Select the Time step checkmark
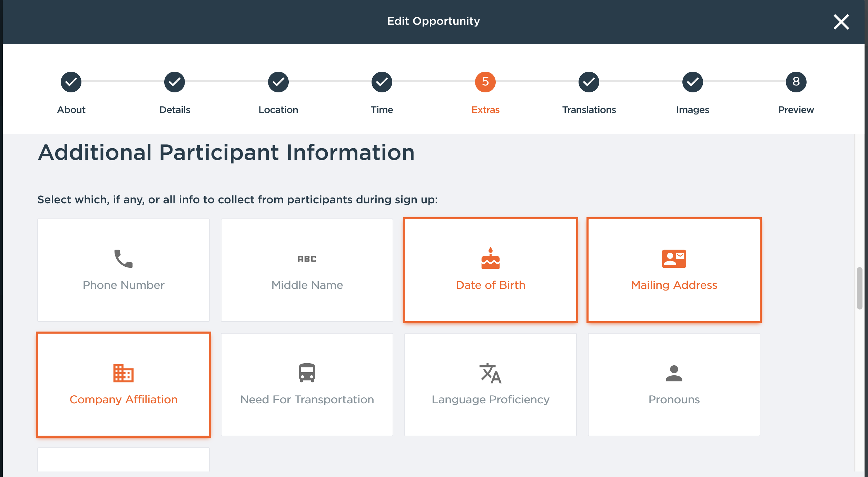 382,82
